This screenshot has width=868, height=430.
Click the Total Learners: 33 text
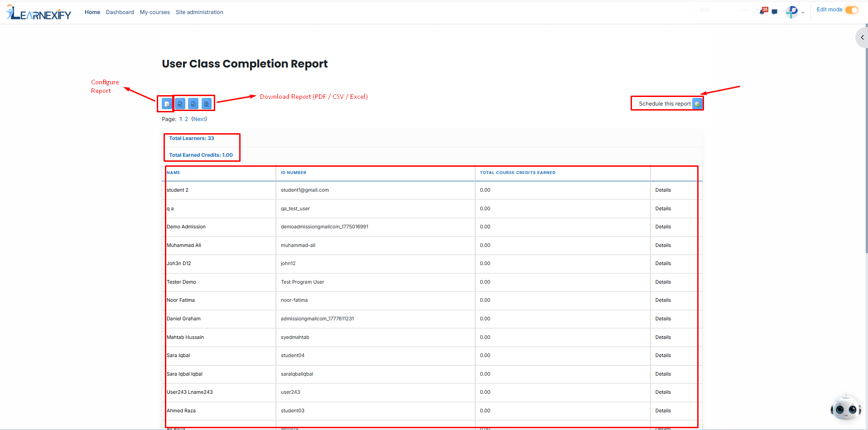[x=192, y=139]
